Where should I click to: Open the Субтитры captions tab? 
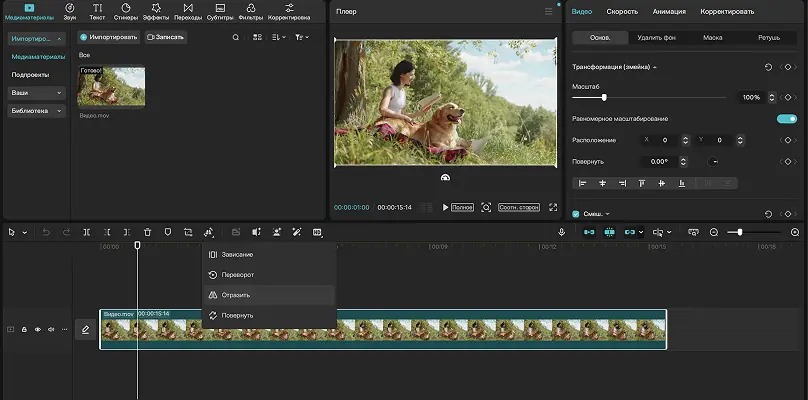[x=220, y=12]
